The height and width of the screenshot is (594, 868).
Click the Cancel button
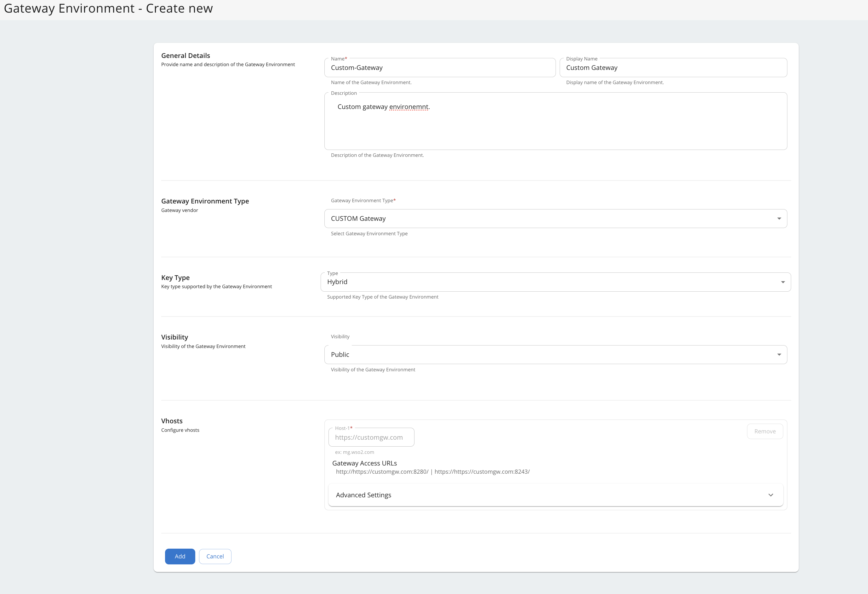click(x=215, y=556)
